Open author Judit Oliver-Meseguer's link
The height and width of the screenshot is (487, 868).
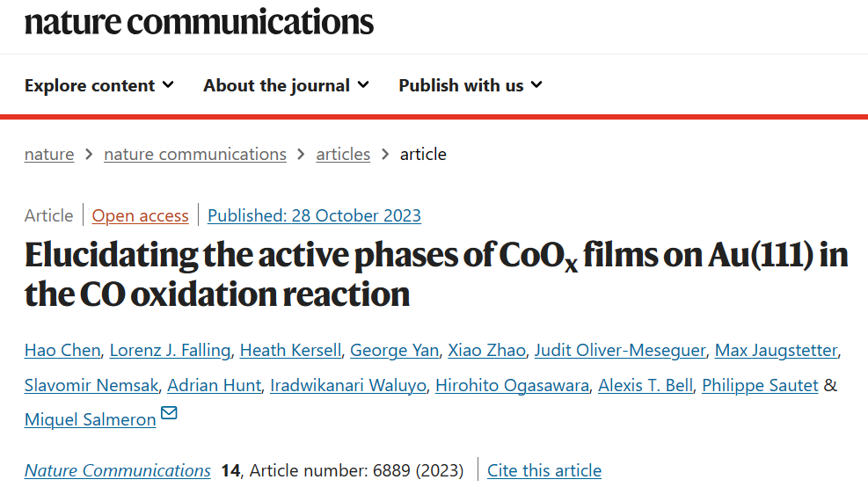(620, 351)
